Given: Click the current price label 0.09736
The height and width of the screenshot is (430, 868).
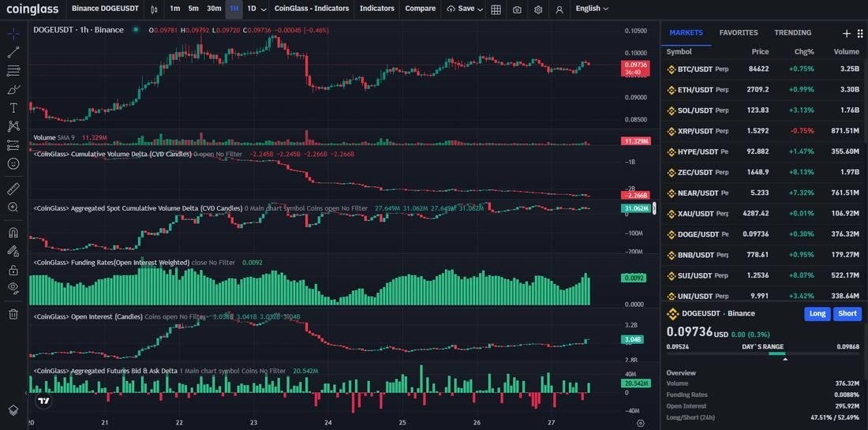Looking at the screenshot, I should pos(635,68).
